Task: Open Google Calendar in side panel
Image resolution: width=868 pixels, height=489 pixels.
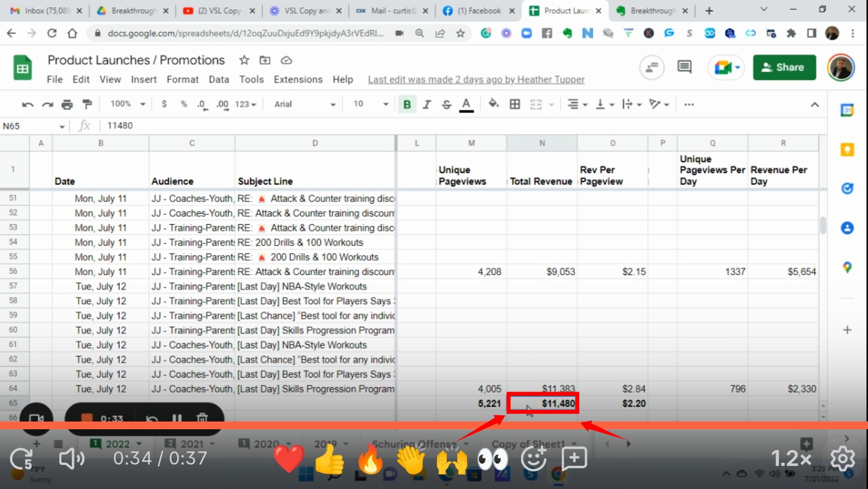Action: point(847,110)
